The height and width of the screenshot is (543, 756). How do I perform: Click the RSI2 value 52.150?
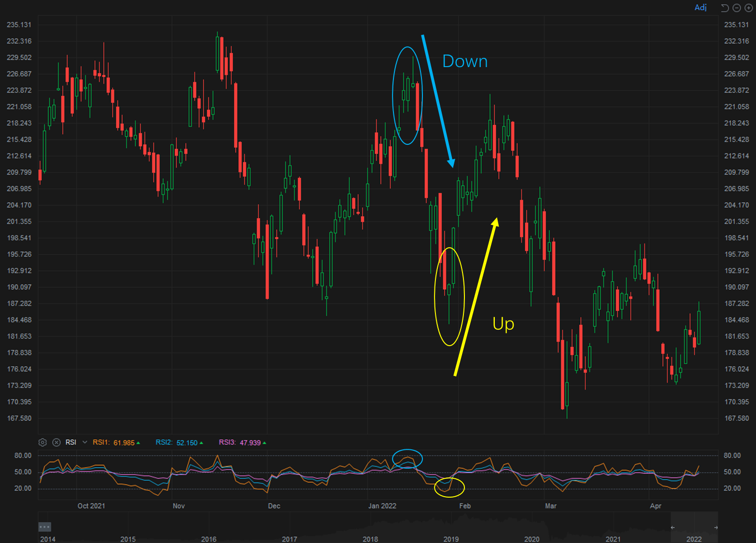click(x=187, y=443)
